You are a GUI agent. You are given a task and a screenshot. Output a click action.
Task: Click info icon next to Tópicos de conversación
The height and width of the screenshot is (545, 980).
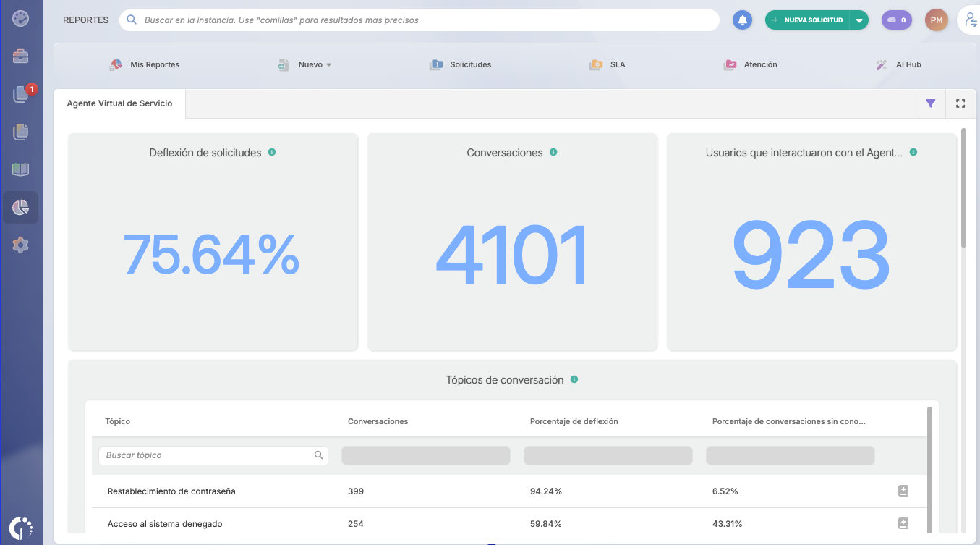click(x=574, y=379)
